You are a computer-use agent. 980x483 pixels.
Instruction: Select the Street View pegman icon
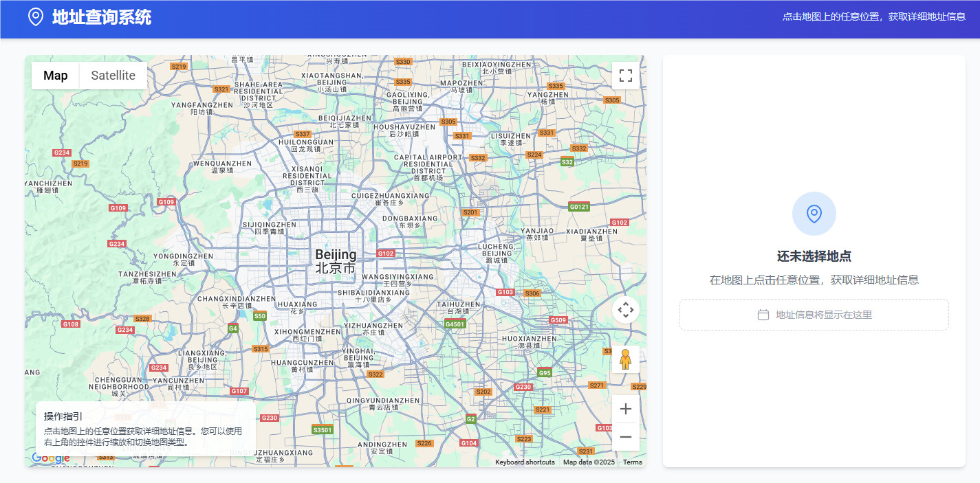625,359
